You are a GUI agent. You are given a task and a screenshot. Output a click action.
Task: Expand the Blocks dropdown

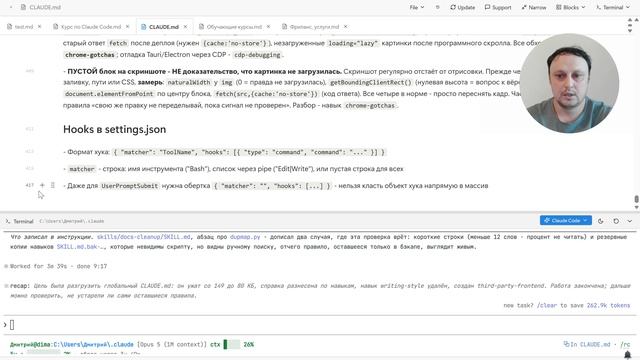[x=570, y=7]
